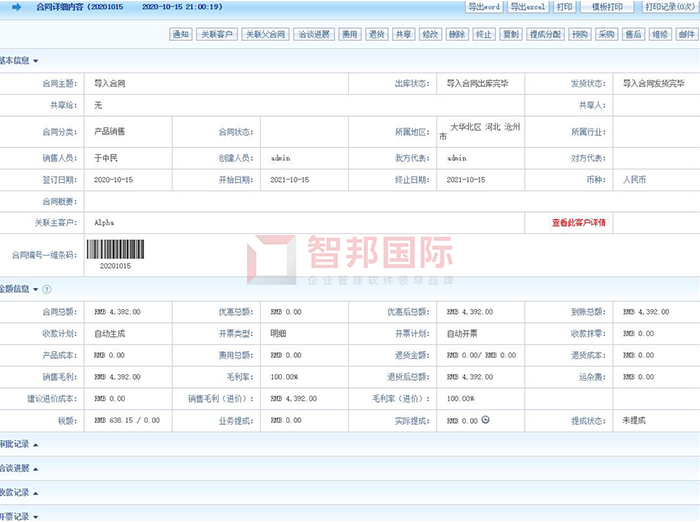This screenshot has height=522, width=700.
Task: Click the clock icon next to 实际提成
Action: [486, 420]
